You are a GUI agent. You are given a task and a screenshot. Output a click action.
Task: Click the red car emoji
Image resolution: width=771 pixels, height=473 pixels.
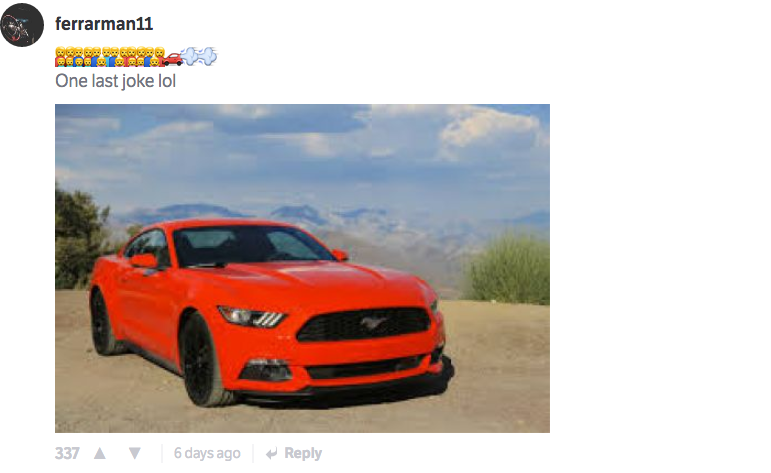(x=172, y=59)
